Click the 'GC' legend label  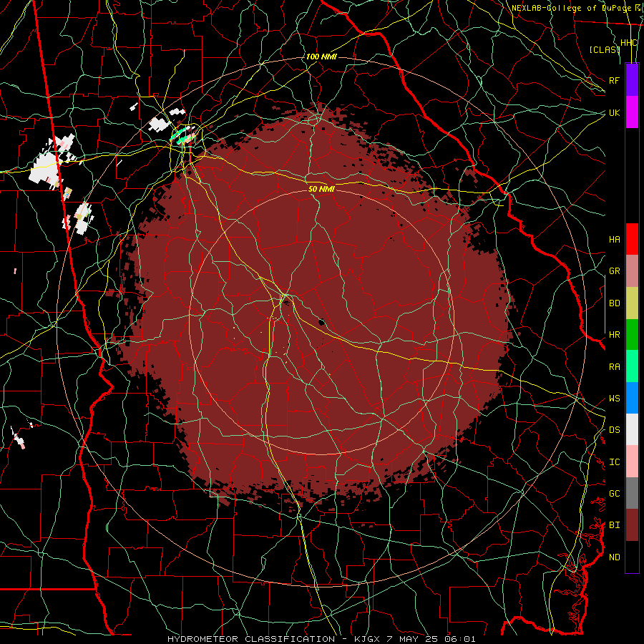point(614,494)
